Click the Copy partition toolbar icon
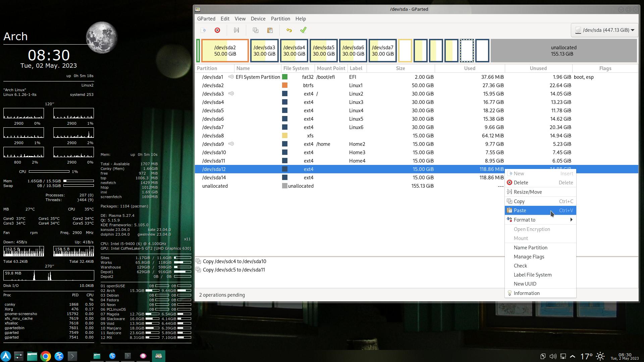The width and height of the screenshot is (644, 362). [256, 30]
